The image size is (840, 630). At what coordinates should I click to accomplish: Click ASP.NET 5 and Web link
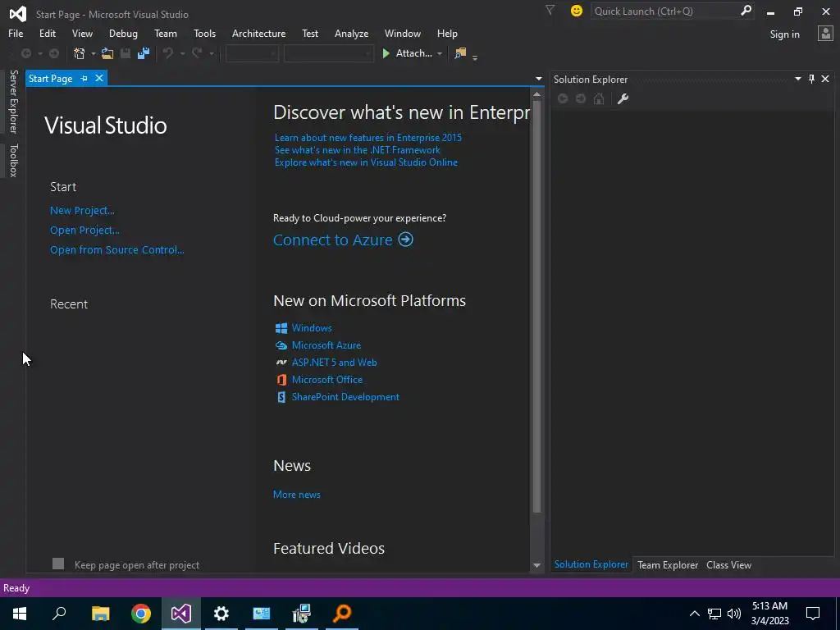[x=335, y=363]
